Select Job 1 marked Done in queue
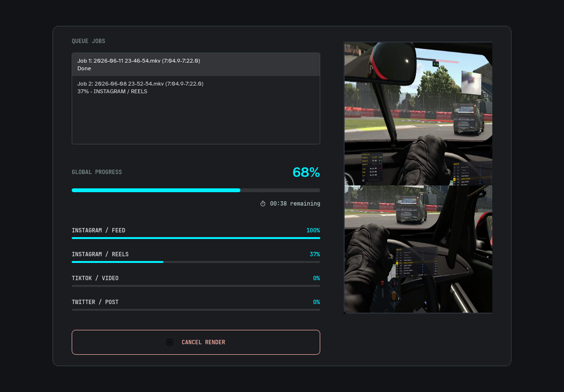Viewport: 564px width, 392px height. click(x=196, y=65)
